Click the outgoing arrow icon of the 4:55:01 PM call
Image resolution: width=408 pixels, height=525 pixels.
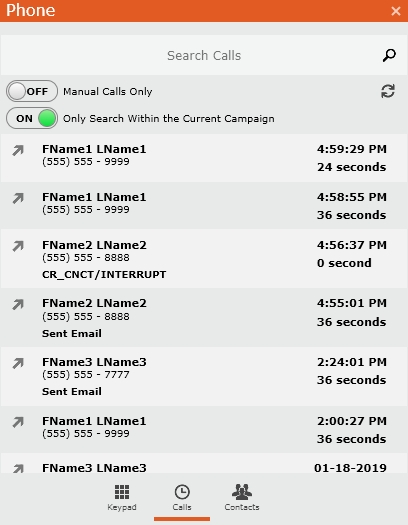coord(18,304)
